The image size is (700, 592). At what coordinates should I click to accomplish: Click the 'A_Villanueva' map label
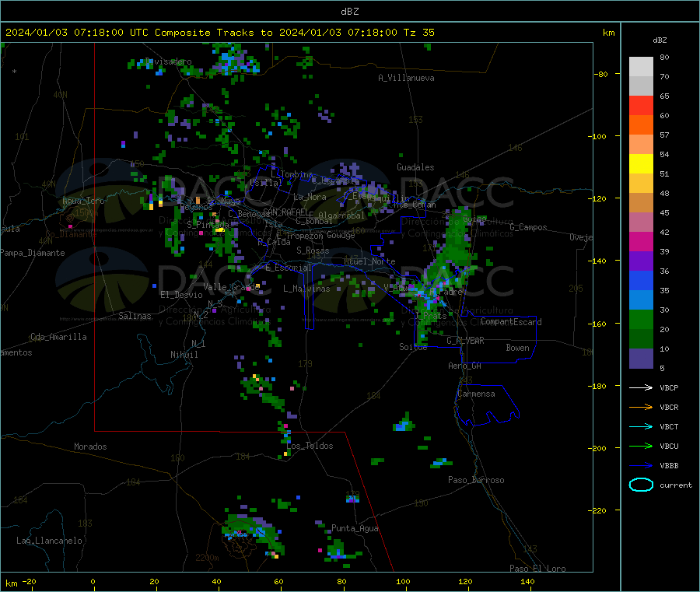pyautogui.click(x=406, y=78)
